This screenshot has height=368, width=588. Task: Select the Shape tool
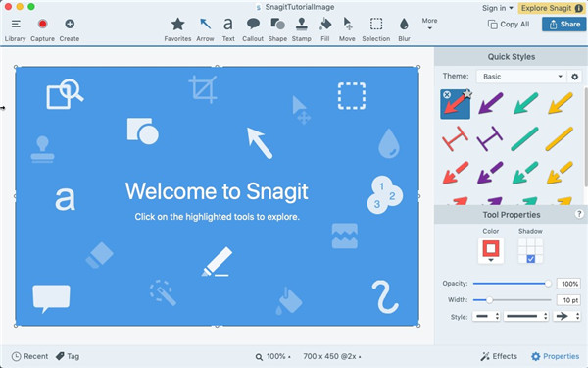(x=277, y=29)
